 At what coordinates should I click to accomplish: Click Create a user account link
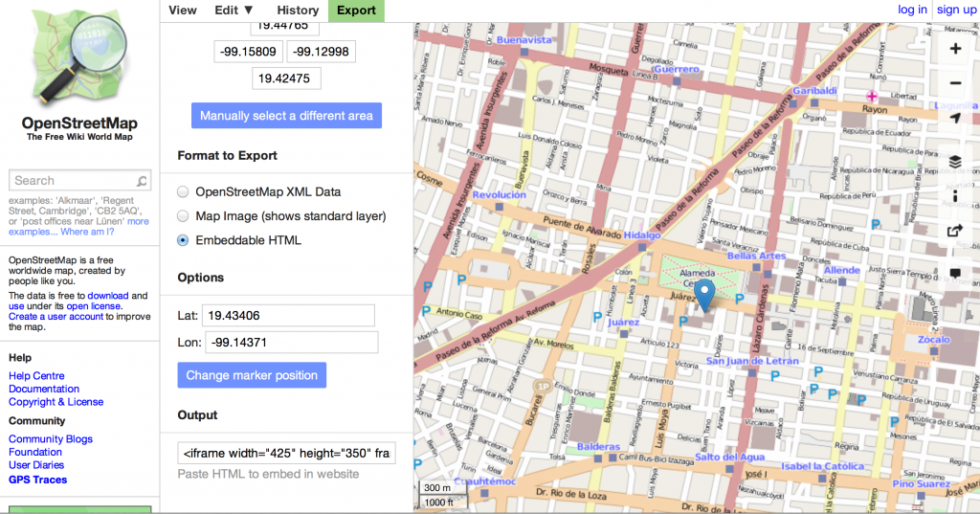pyautogui.click(x=56, y=317)
